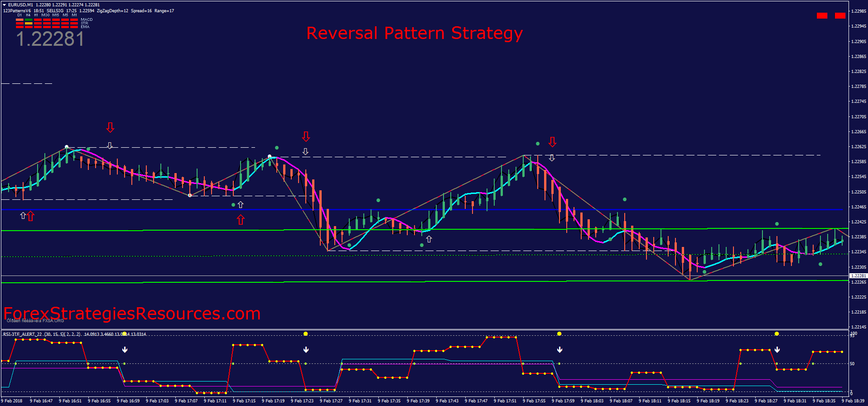Click the 9 Feb 17:27 label on the time axis
868x406 pixels.
tap(332, 401)
